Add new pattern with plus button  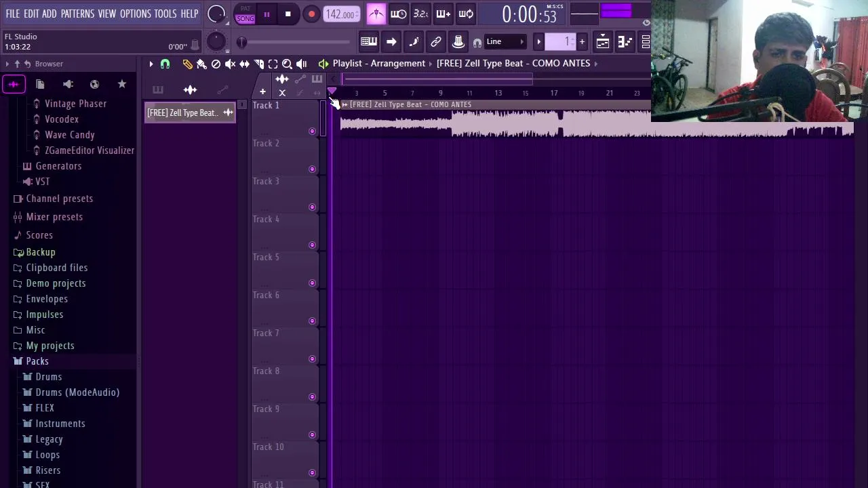582,42
